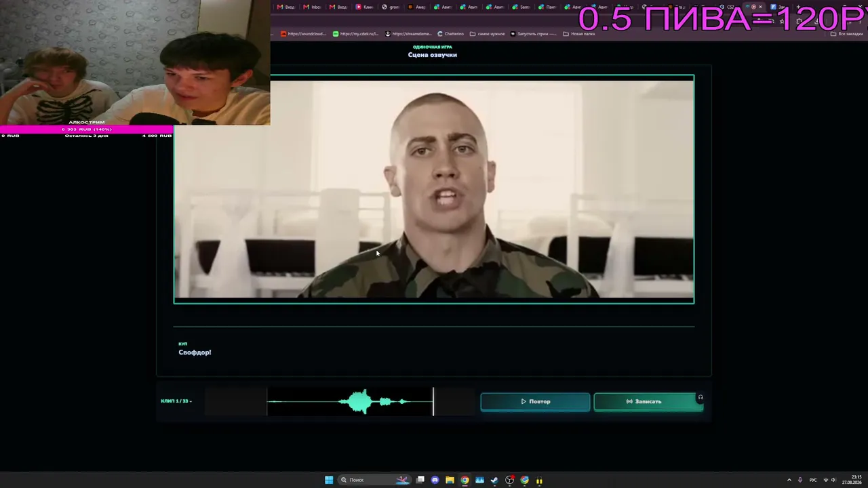Click the subtitle line "Свофдор!"
The height and width of the screenshot is (488, 868).
[x=195, y=352]
